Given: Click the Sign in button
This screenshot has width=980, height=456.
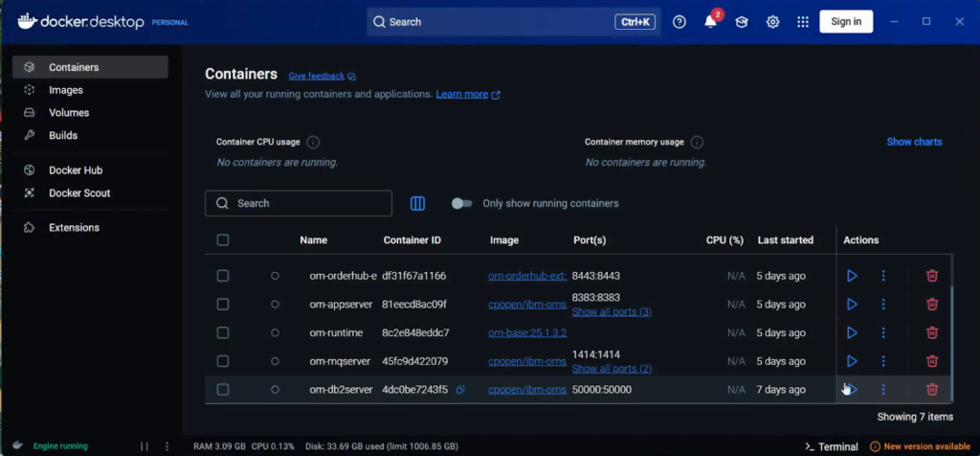Looking at the screenshot, I should click(x=845, y=22).
